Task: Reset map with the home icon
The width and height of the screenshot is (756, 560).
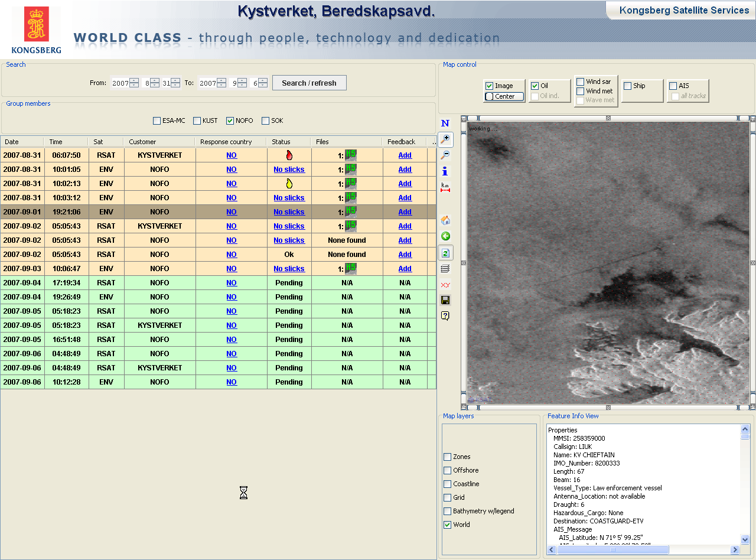Action: tap(445, 220)
